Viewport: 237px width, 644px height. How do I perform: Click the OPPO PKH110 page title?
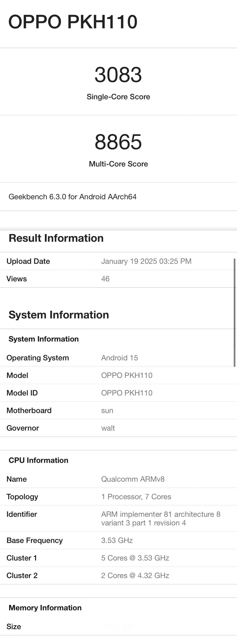click(73, 22)
